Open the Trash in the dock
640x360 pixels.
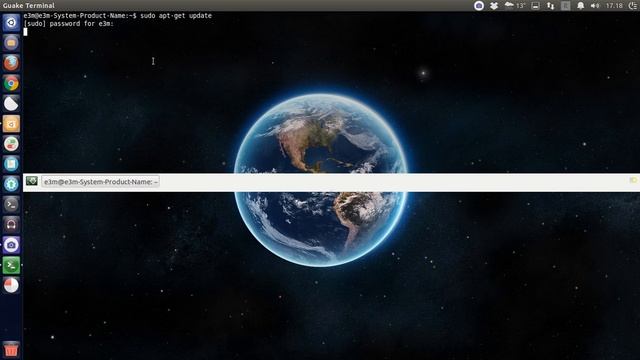pos(11,350)
